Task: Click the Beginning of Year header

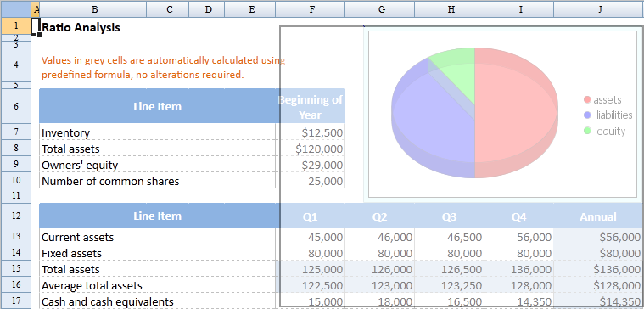Action: 311,107
